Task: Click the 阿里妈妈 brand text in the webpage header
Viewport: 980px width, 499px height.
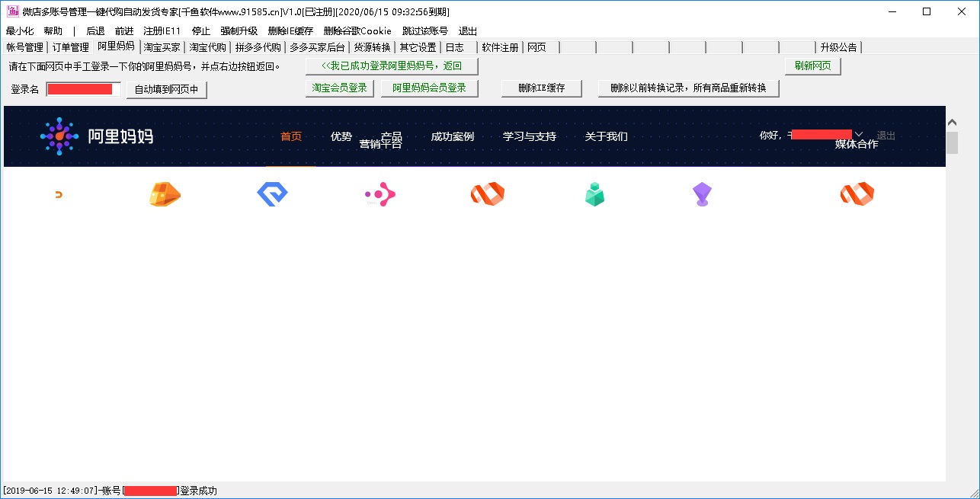Action: pos(120,136)
